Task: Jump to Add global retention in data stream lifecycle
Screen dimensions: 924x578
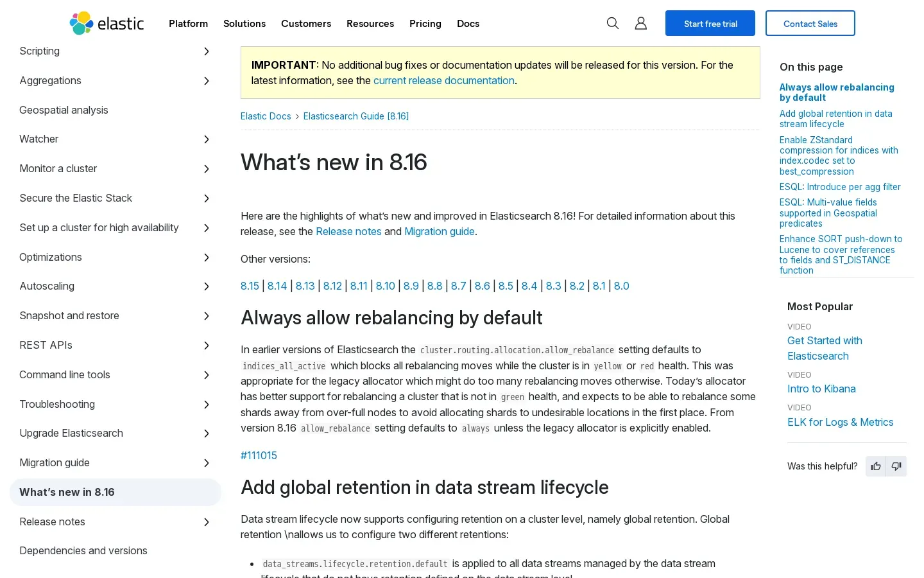Action: tap(835, 119)
